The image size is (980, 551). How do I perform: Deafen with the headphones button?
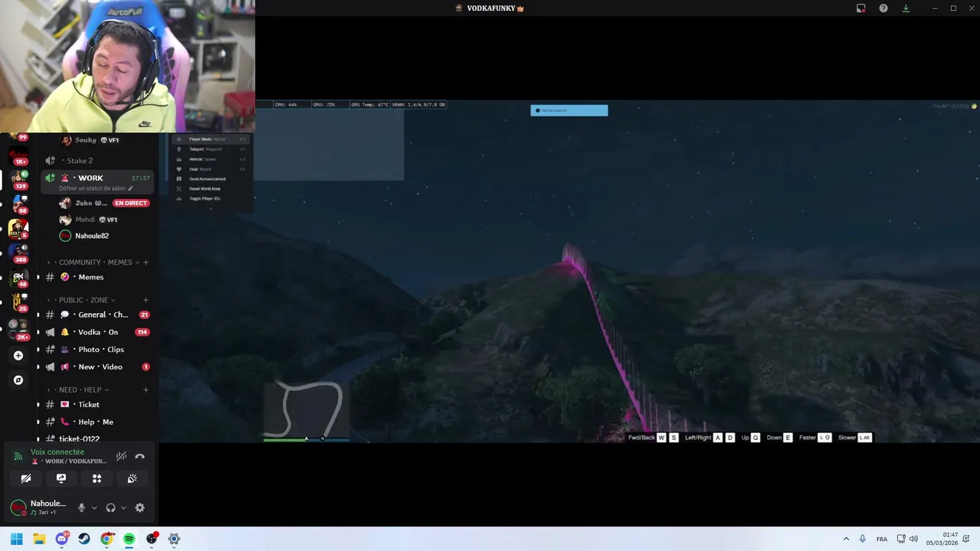111,507
